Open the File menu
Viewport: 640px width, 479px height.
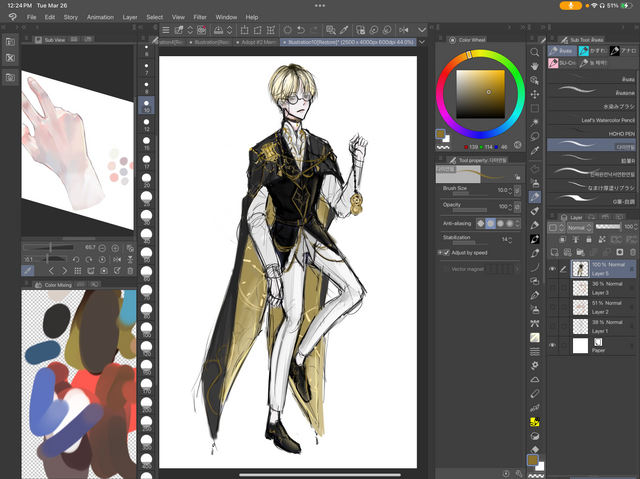pyautogui.click(x=31, y=17)
